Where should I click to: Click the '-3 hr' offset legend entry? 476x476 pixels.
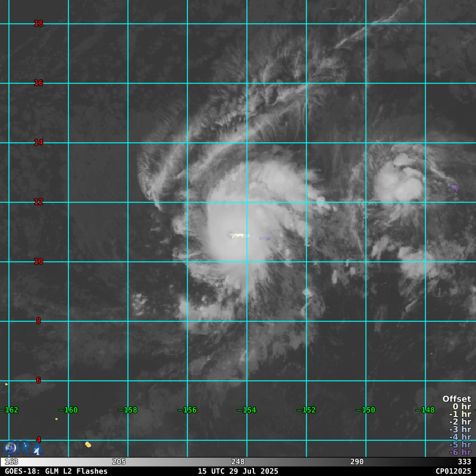tap(460, 430)
